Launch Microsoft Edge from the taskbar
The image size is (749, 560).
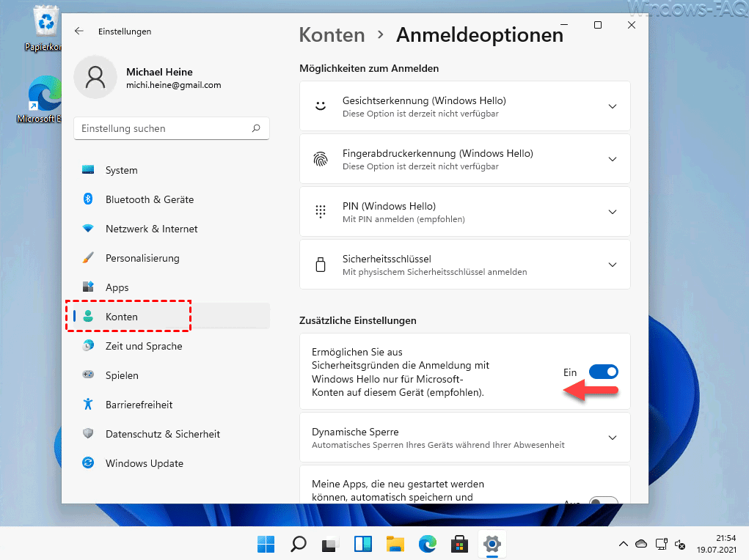click(428, 544)
